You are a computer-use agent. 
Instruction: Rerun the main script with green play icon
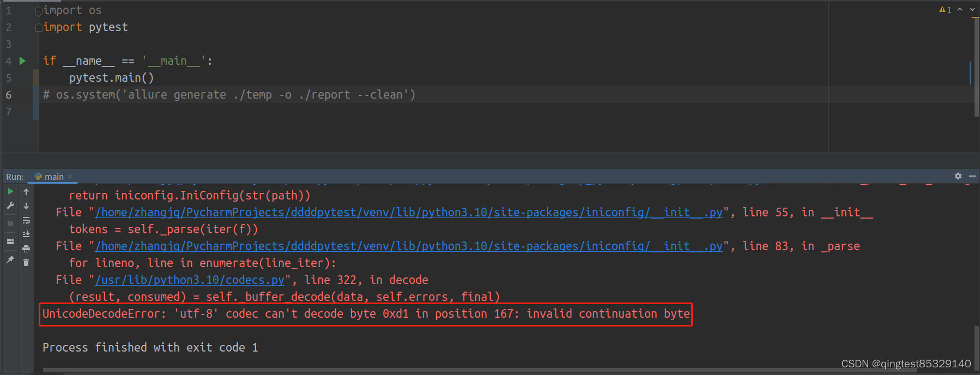pyautogui.click(x=10, y=192)
